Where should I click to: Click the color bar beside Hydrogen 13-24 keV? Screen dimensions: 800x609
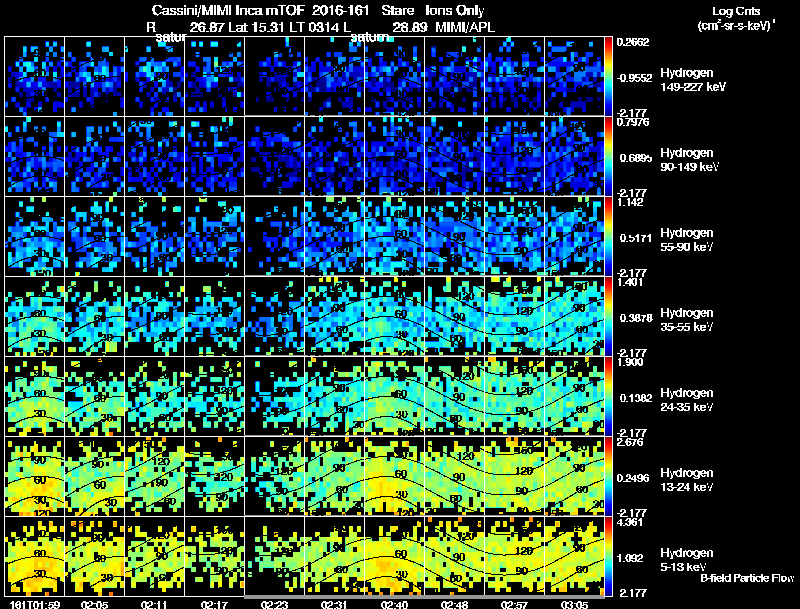(x=608, y=477)
